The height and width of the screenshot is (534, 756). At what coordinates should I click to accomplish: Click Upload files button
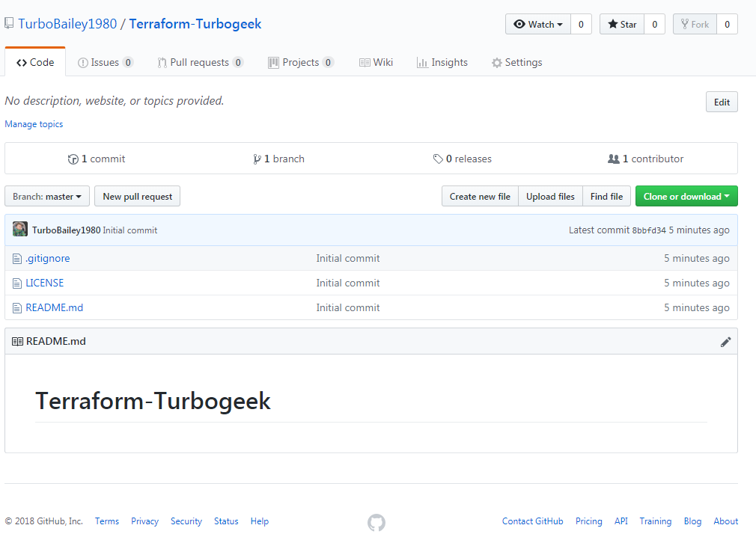click(x=550, y=196)
